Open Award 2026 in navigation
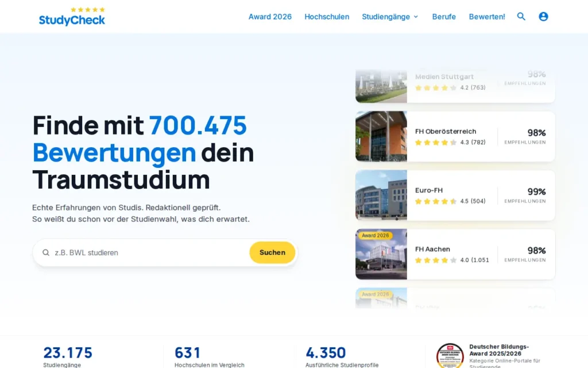The height and width of the screenshot is (368, 588). tap(270, 17)
